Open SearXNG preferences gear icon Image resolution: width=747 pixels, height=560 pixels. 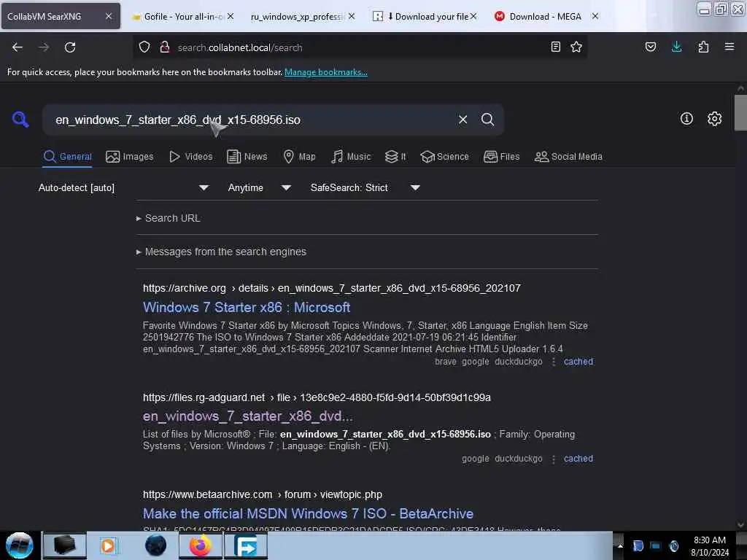714,119
